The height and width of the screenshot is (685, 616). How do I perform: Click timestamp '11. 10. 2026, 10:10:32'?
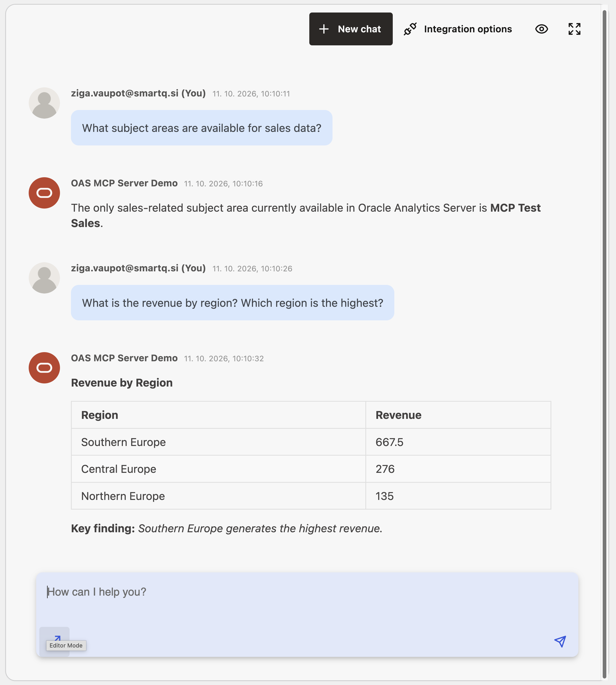[224, 359]
